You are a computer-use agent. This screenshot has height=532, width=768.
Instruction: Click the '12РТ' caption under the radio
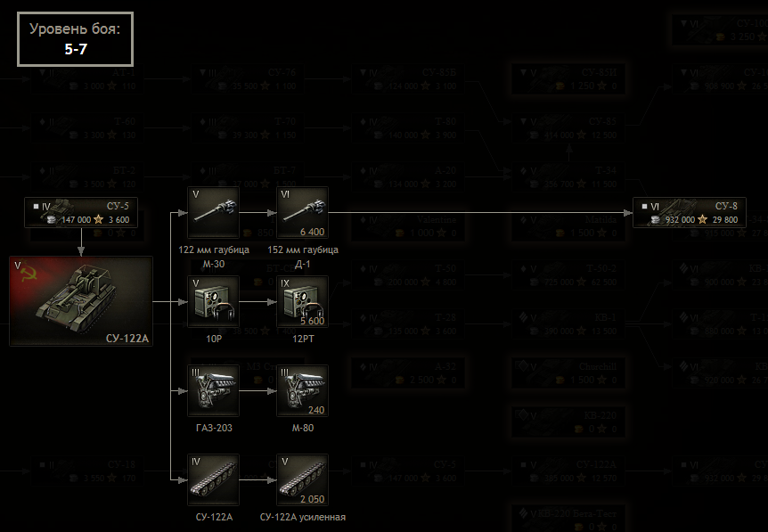click(x=303, y=339)
